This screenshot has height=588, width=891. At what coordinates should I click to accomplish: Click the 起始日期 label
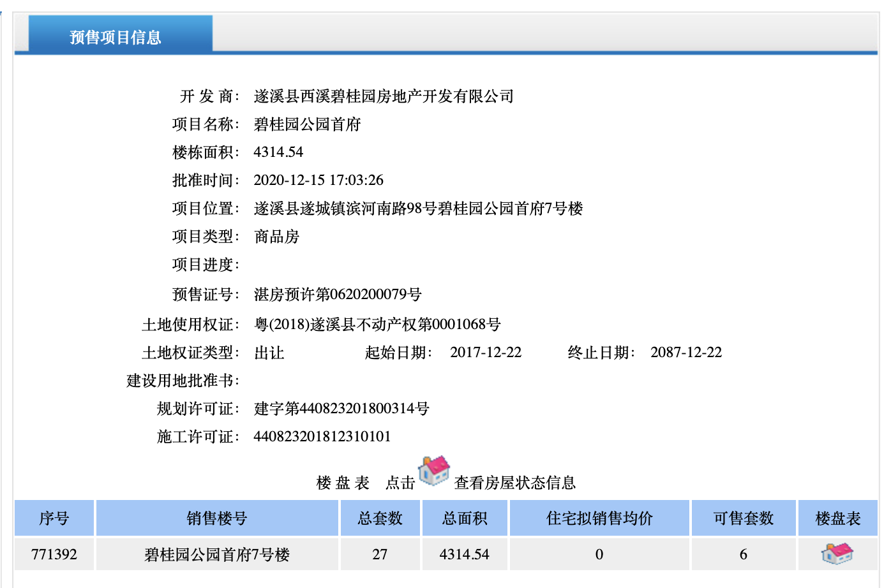point(398,353)
